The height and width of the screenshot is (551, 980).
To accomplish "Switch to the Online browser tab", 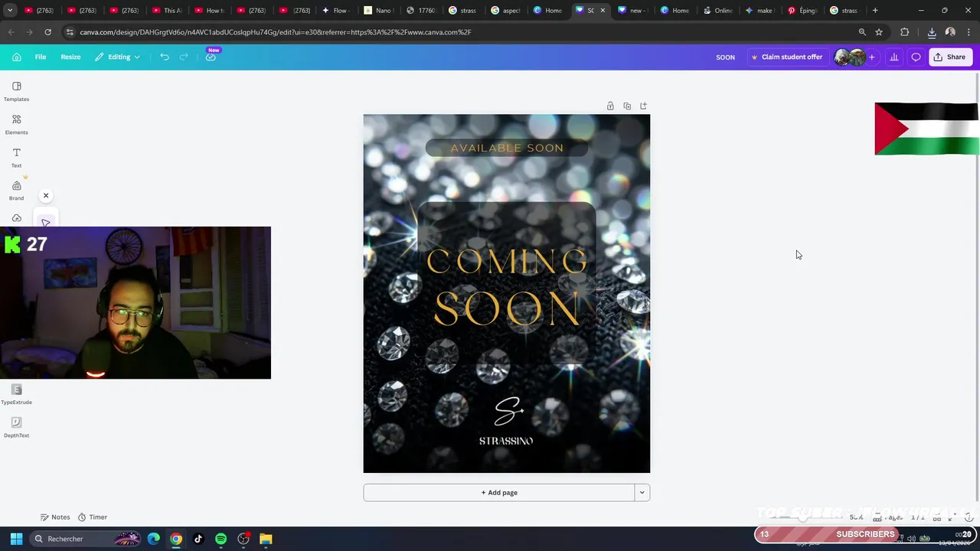I will (717, 11).
